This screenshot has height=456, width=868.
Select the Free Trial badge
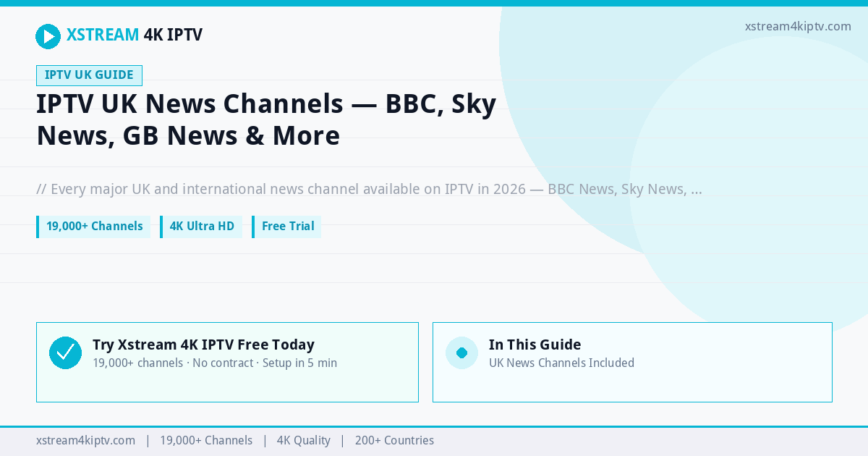pyautogui.click(x=286, y=227)
